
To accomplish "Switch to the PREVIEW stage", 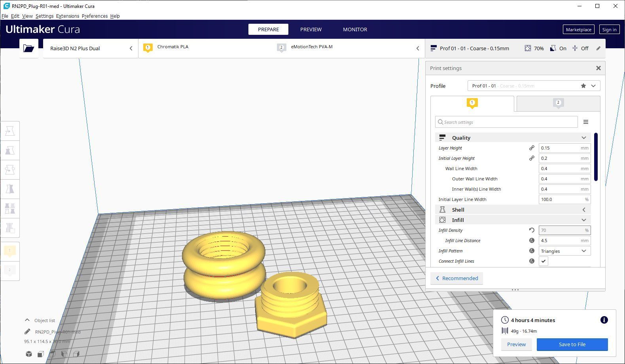I will (x=311, y=29).
